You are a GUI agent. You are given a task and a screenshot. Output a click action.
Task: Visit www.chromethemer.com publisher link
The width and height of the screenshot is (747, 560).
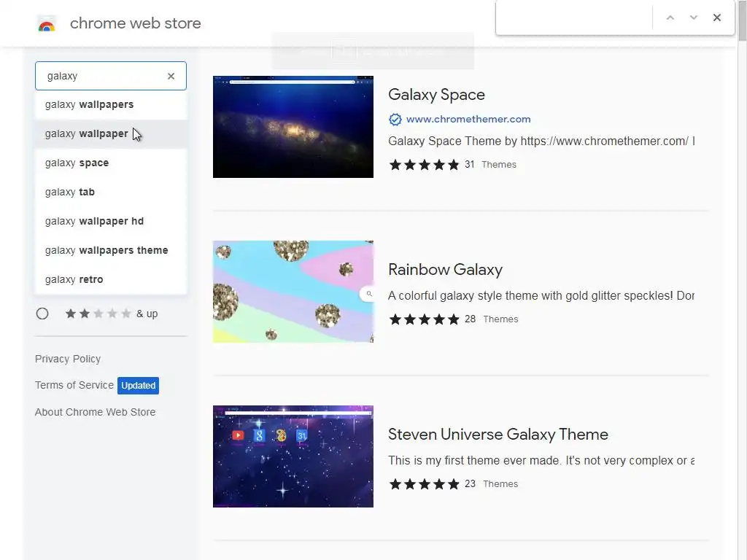click(x=468, y=120)
